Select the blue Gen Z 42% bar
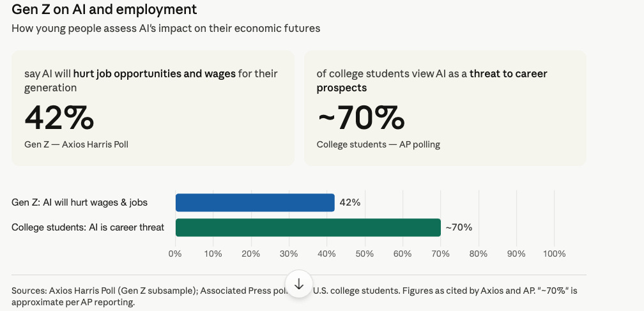 tap(255, 202)
